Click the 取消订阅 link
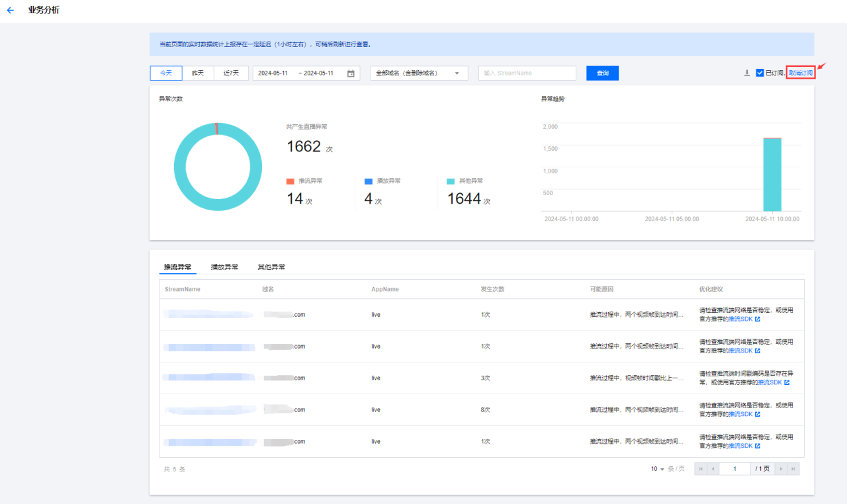The image size is (847, 504). pos(801,73)
